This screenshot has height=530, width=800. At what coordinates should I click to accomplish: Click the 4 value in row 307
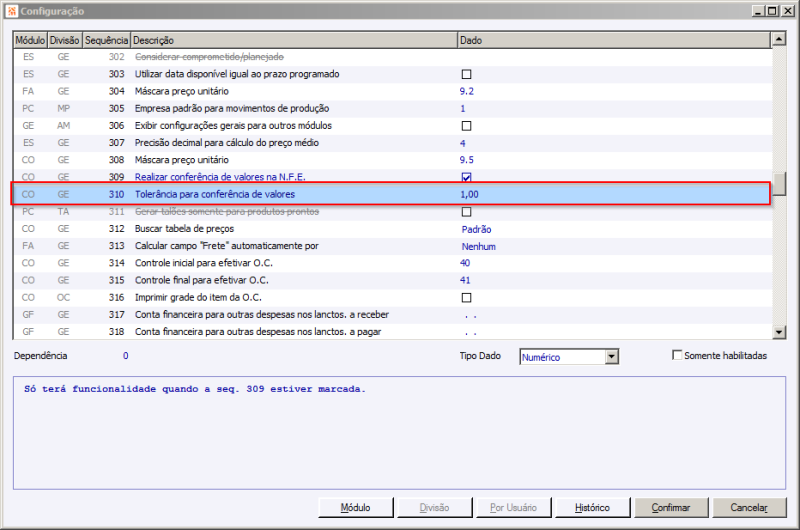pyautogui.click(x=463, y=143)
